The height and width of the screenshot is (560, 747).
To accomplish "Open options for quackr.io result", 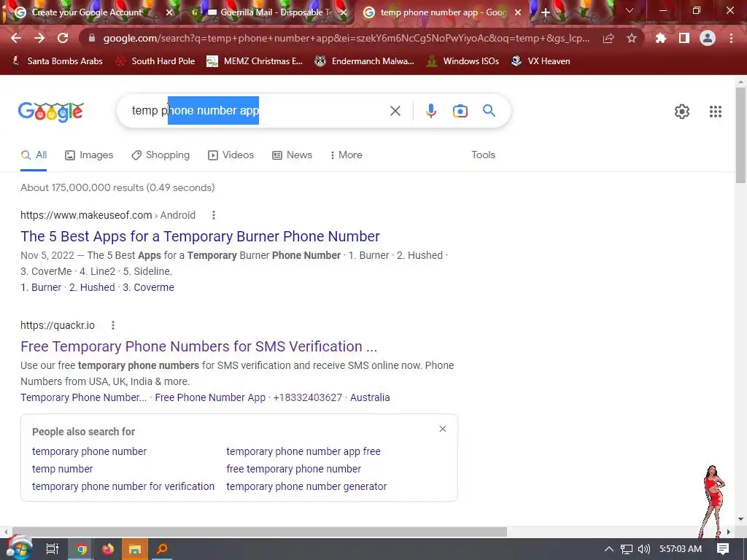I will coord(113,325).
